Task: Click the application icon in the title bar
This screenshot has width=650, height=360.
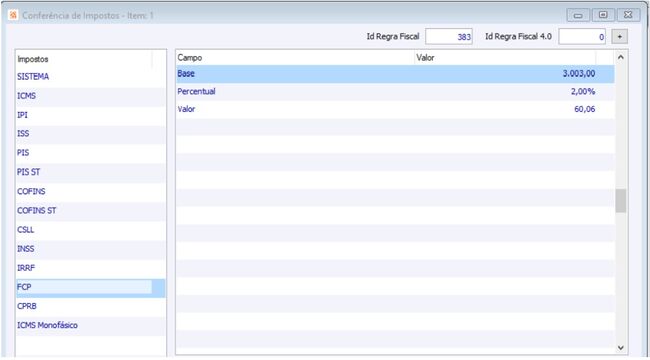Action: click(x=13, y=15)
